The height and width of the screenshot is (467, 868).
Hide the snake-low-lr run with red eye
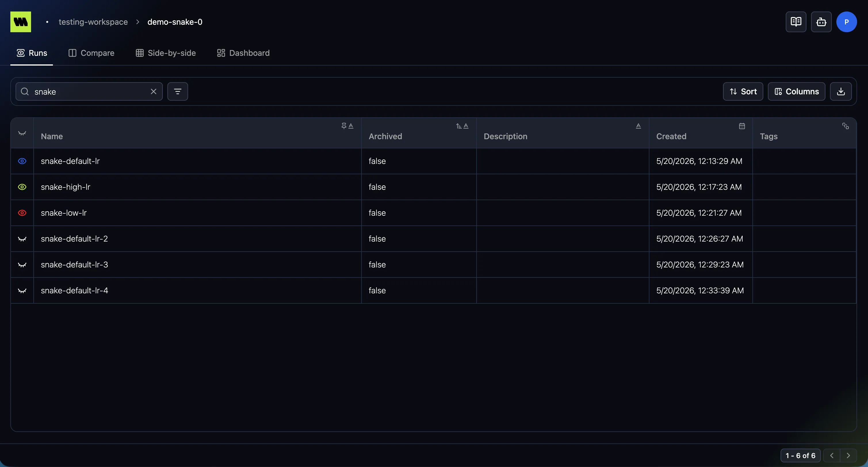(x=22, y=213)
